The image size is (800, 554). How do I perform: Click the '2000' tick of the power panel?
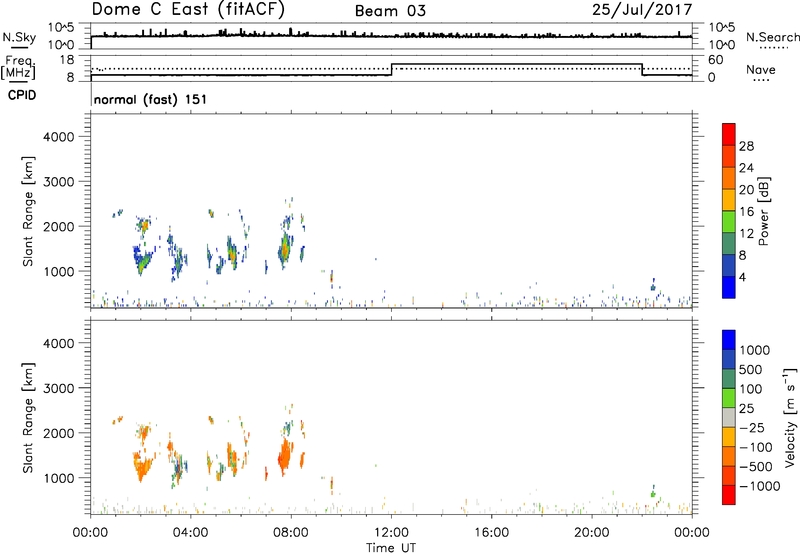tap(59, 226)
